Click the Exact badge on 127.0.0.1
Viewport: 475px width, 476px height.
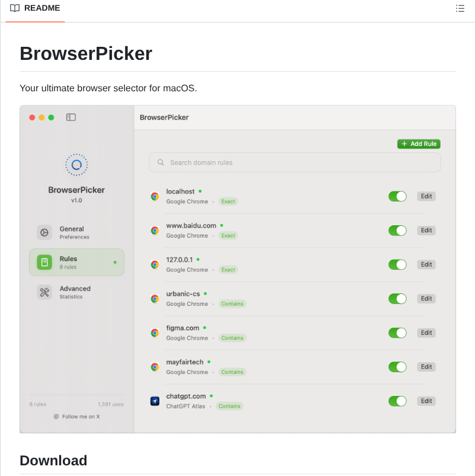click(227, 270)
